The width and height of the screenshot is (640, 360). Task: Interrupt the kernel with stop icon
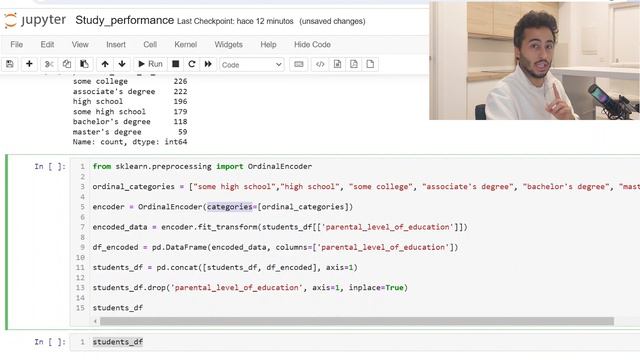point(176,64)
